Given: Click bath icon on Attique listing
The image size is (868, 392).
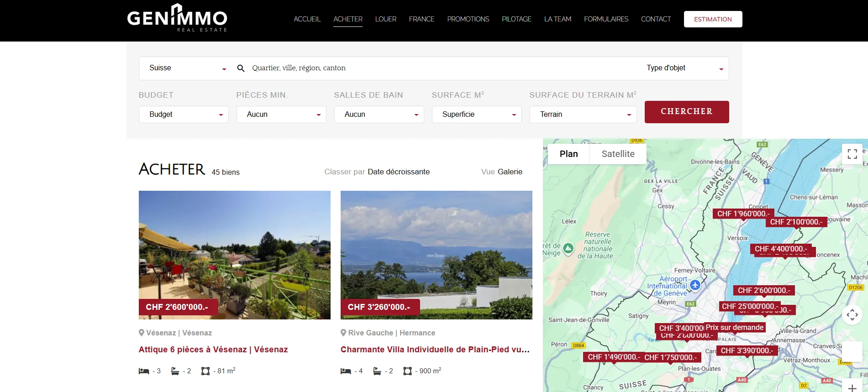Looking at the screenshot, I should click(x=175, y=371).
